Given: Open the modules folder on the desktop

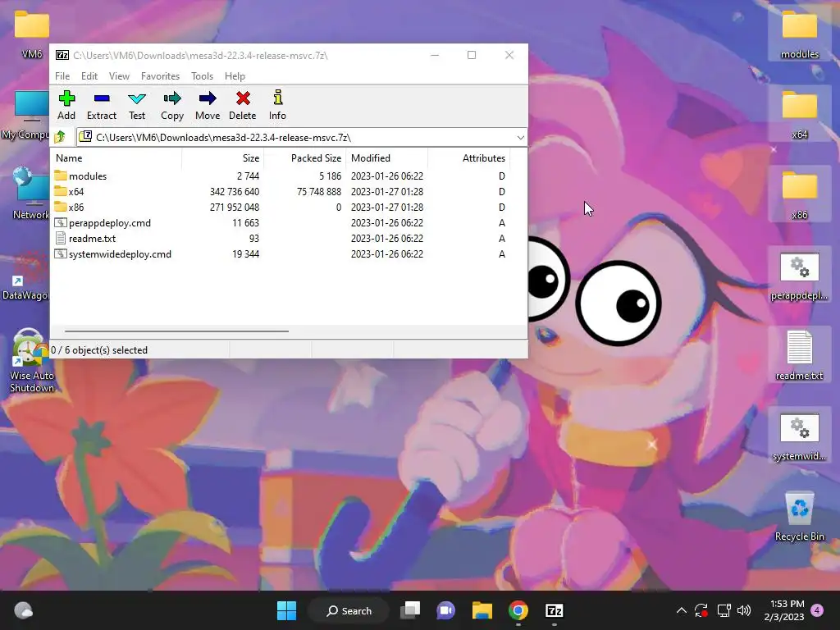Looking at the screenshot, I should (799, 34).
